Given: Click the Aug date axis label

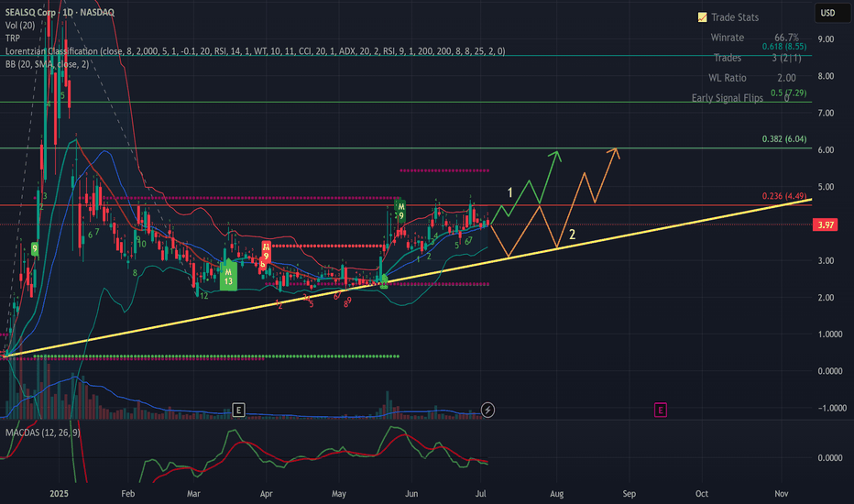Looking at the screenshot, I should click(x=556, y=494).
